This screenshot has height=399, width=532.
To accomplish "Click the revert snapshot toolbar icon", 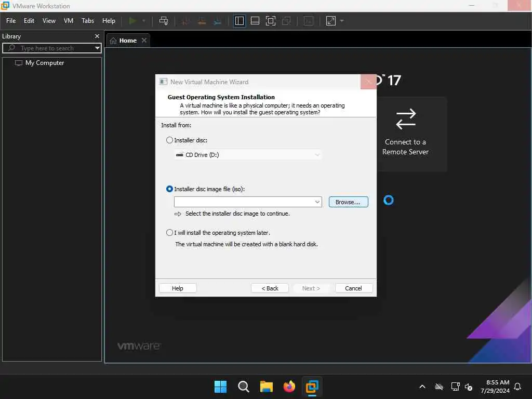I will [202, 21].
